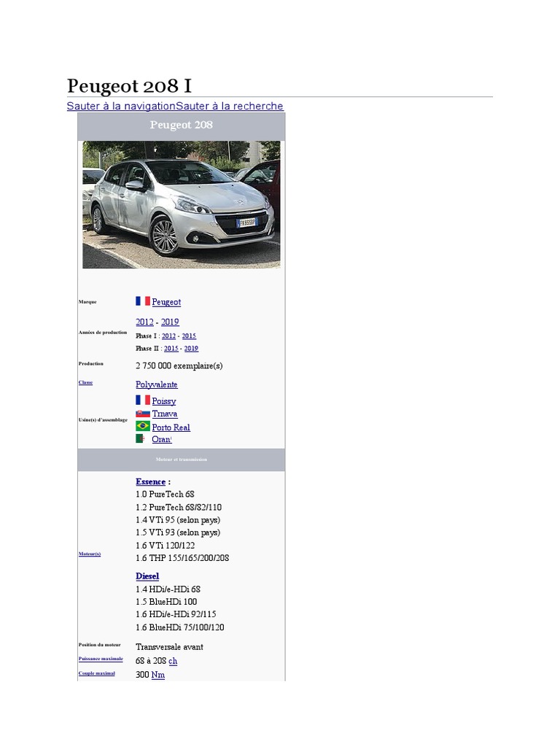Open the Essence fuel link
Image resolution: width=560 pixels, height=747 pixels.
tap(150, 481)
